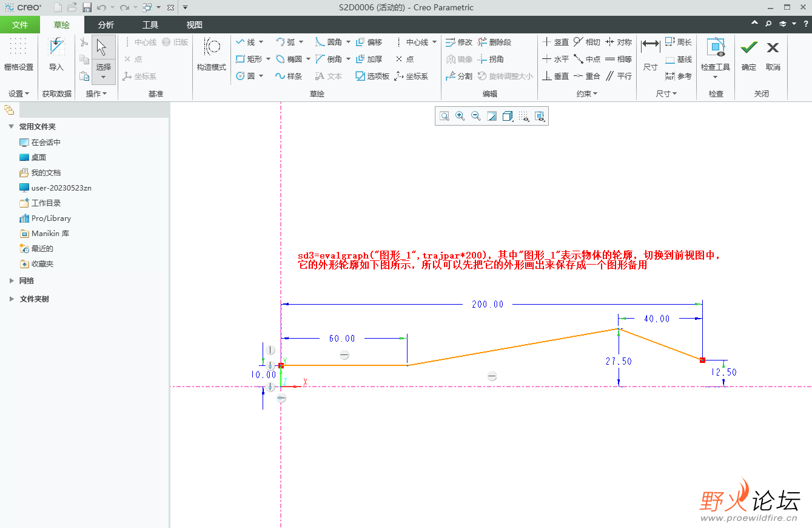Select the 椭圆 ellipse tool
812x528 pixels.
coord(289,59)
